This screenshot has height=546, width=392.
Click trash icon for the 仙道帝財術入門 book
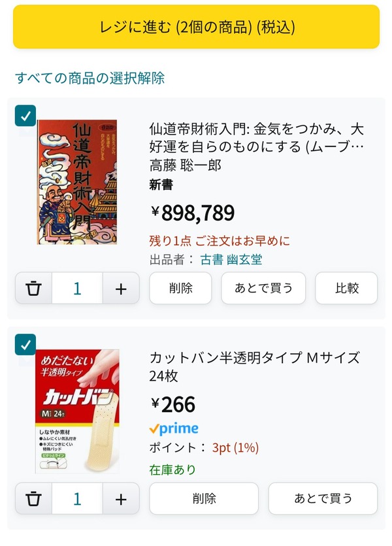[x=33, y=288]
